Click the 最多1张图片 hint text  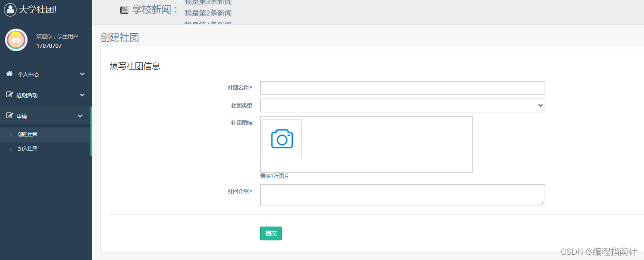[x=275, y=176]
